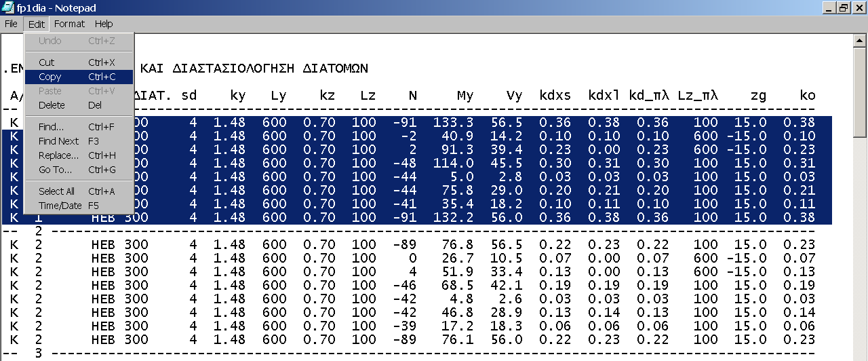This screenshot has width=868, height=361.
Task: Click the value 133.3 in the My column
Action: point(453,123)
